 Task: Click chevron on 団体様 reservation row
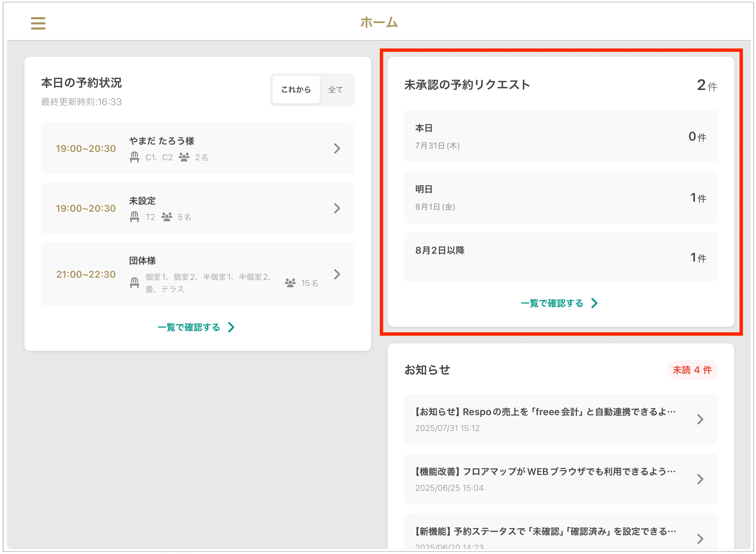[x=337, y=274]
